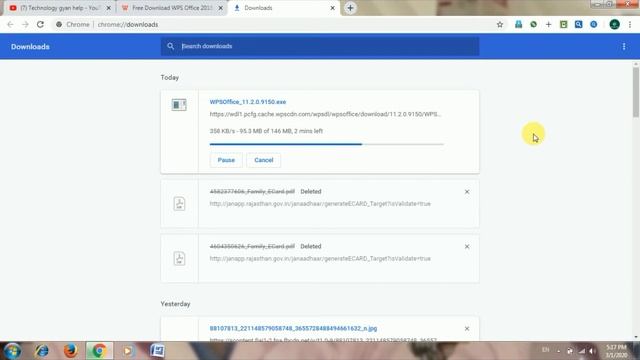Open the blue app icon after the media player
The image size is (640, 360).
[157, 351]
